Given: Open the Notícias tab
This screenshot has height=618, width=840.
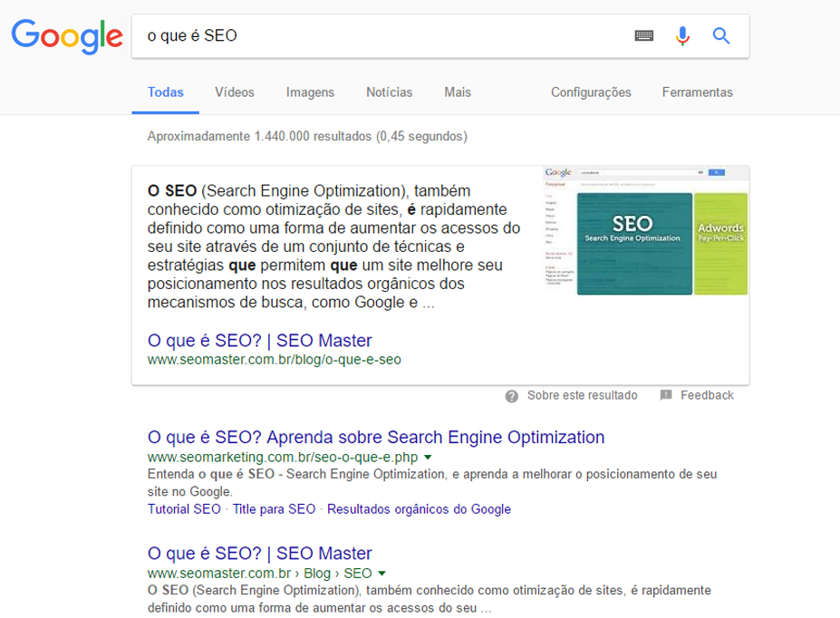Looking at the screenshot, I should (389, 92).
